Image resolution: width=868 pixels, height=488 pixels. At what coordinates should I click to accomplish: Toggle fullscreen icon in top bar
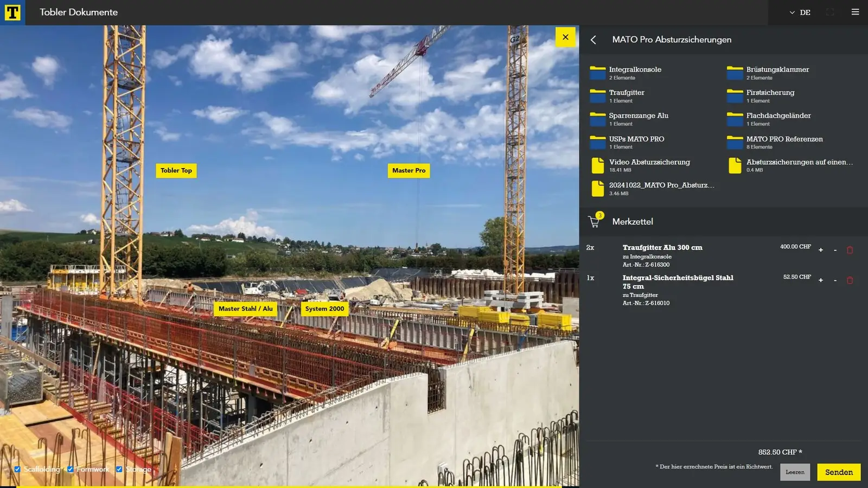(830, 12)
